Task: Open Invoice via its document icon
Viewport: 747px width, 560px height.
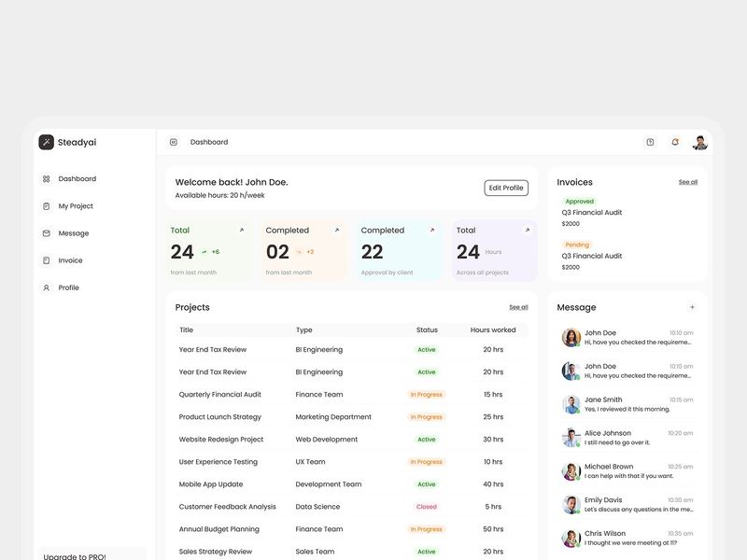Action: tap(47, 259)
